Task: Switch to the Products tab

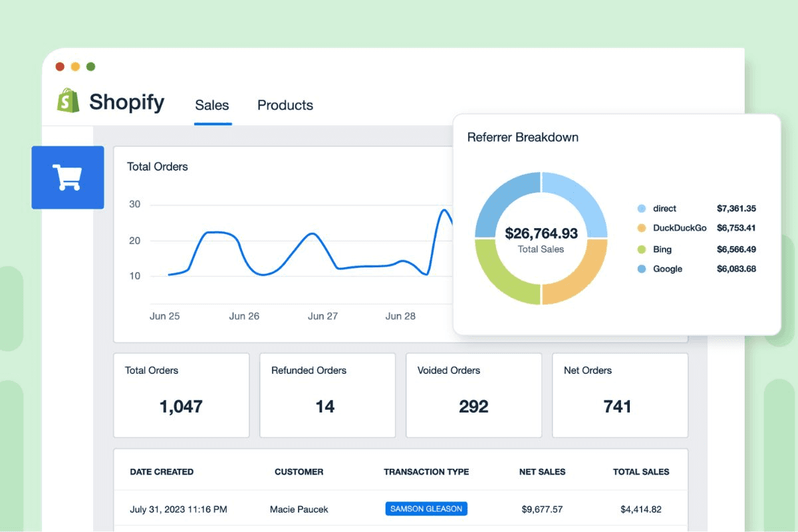Action: (x=285, y=105)
